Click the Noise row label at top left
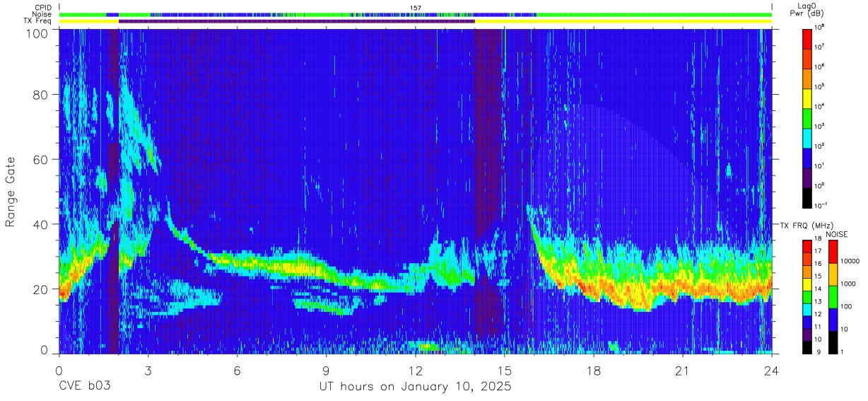Screen dimensions: 868x401 tap(42, 14)
